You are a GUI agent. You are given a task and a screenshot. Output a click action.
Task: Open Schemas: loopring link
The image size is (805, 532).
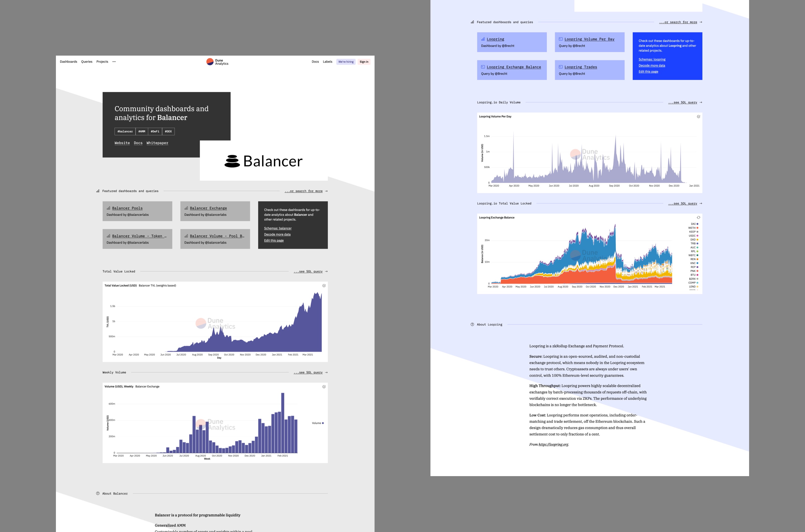[x=652, y=59]
